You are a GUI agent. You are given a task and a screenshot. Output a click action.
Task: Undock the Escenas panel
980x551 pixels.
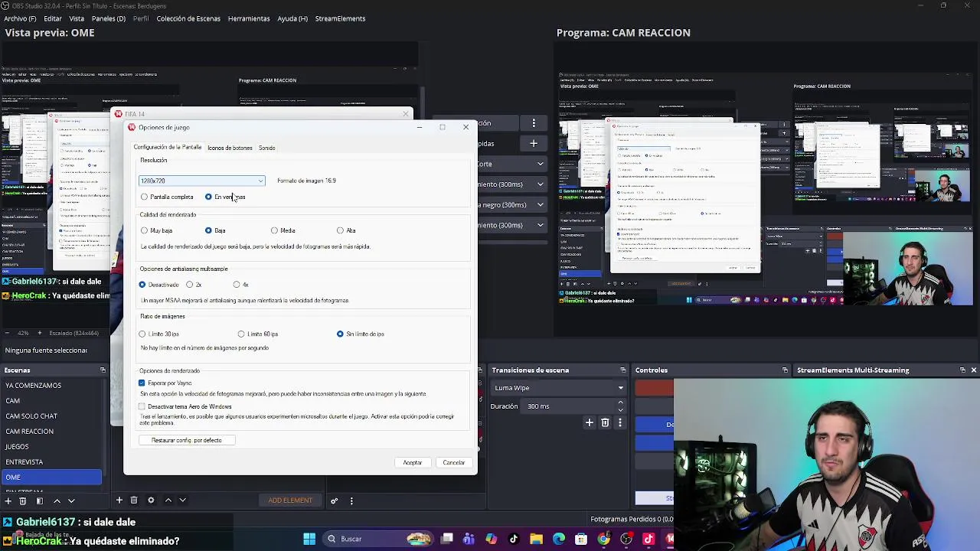point(103,370)
